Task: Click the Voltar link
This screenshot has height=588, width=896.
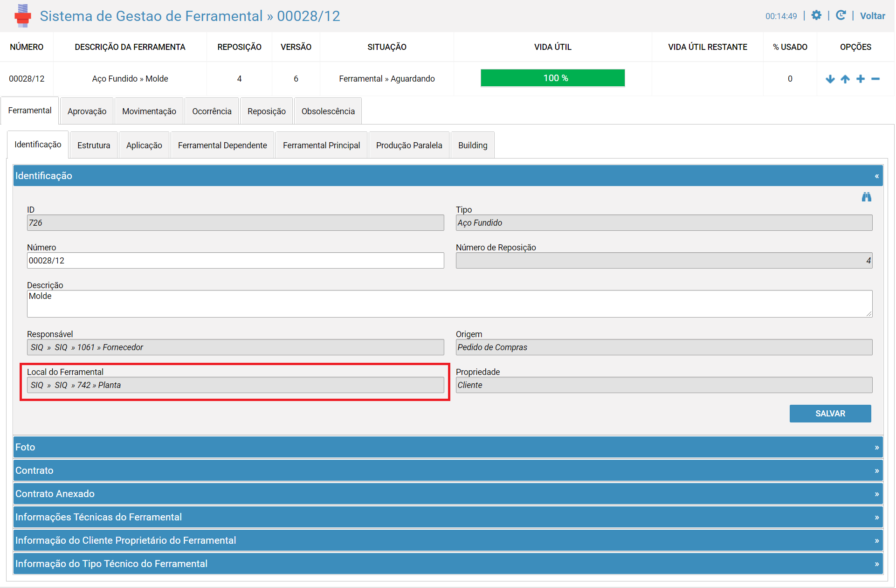Action: coord(872,16)
